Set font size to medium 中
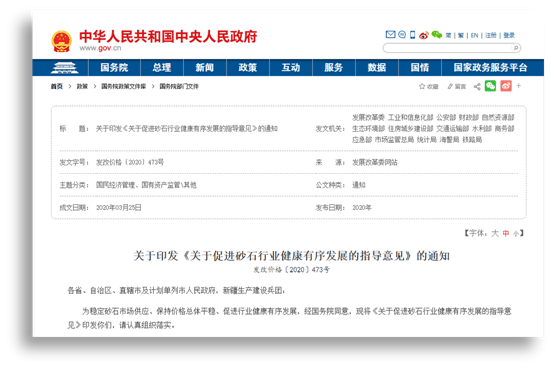The height and width of the screenshot is (369, 554). [506, 233]
